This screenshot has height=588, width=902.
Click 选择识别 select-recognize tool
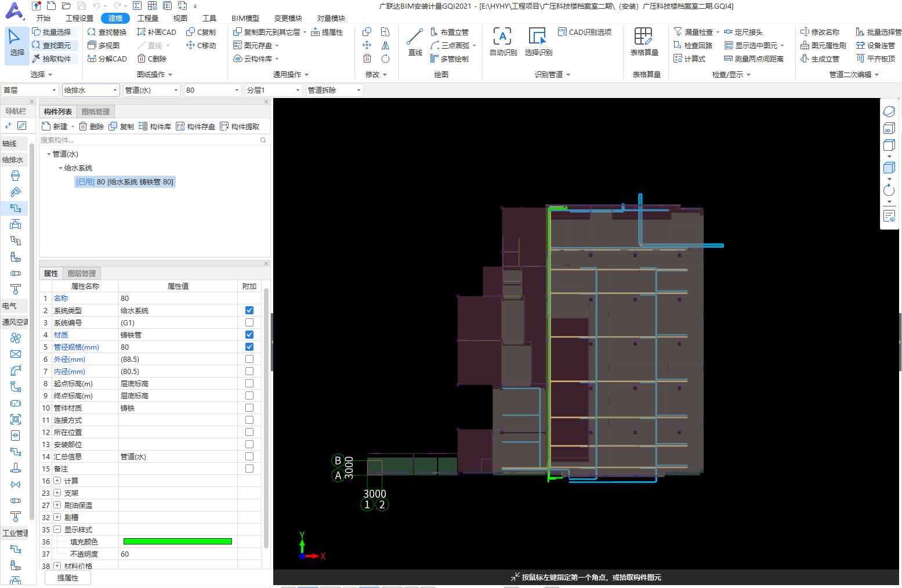(x=538, y=42)
